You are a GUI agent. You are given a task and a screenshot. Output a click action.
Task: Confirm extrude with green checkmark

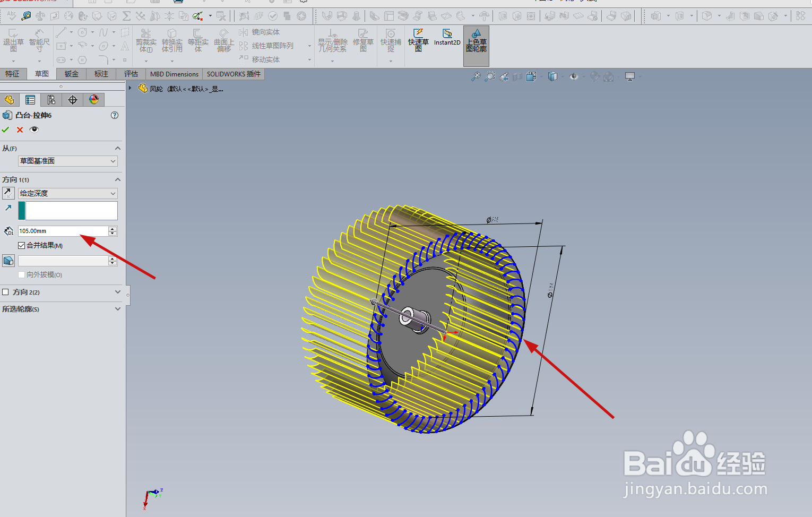(5, 130)
